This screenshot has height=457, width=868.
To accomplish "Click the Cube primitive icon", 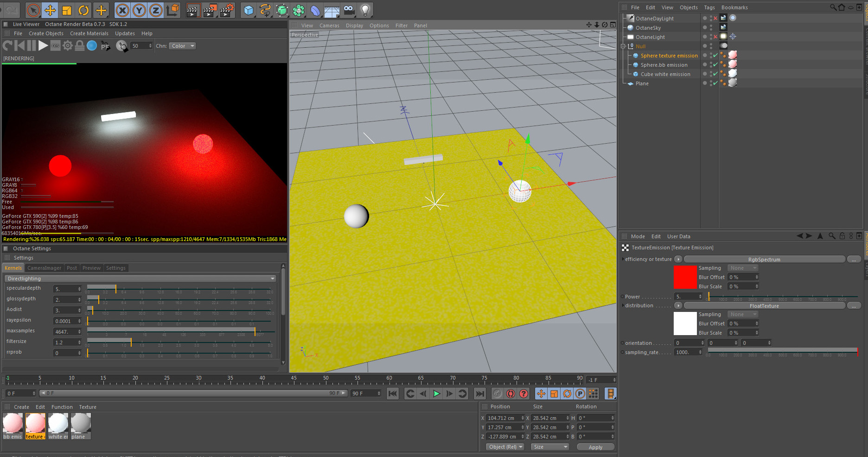I will (249, 10).
